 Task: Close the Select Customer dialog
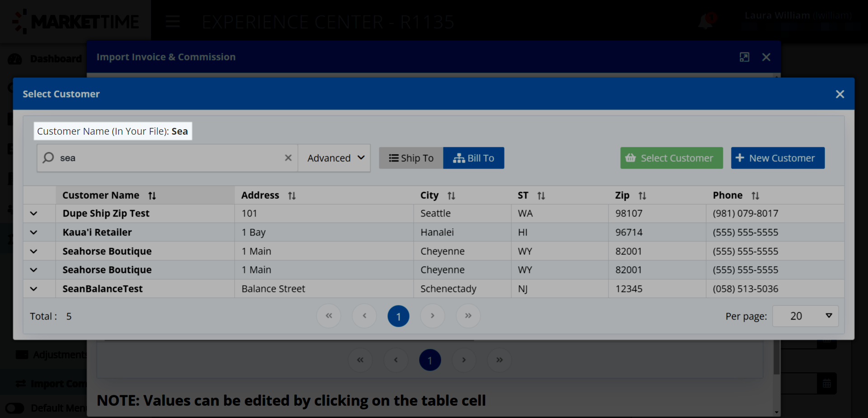840,94
